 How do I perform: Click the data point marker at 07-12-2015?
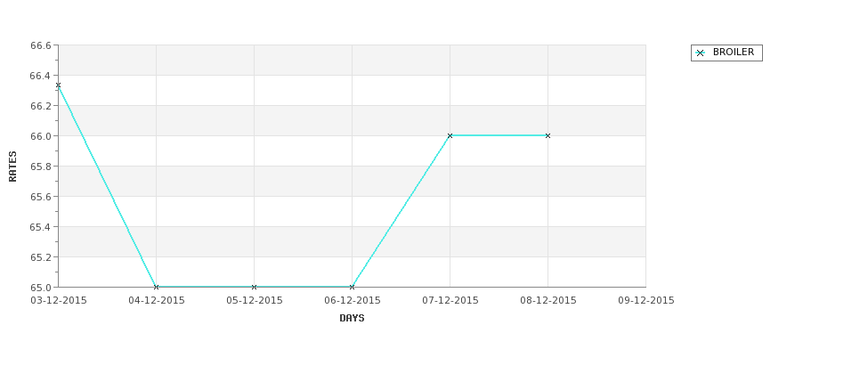(x=450, y=135)
